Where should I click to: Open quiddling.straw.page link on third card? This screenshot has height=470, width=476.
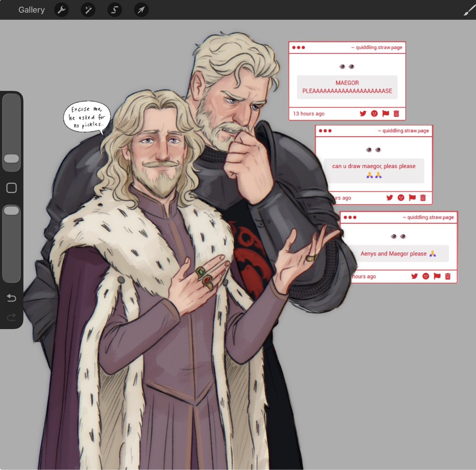click(x=428, y=217)
